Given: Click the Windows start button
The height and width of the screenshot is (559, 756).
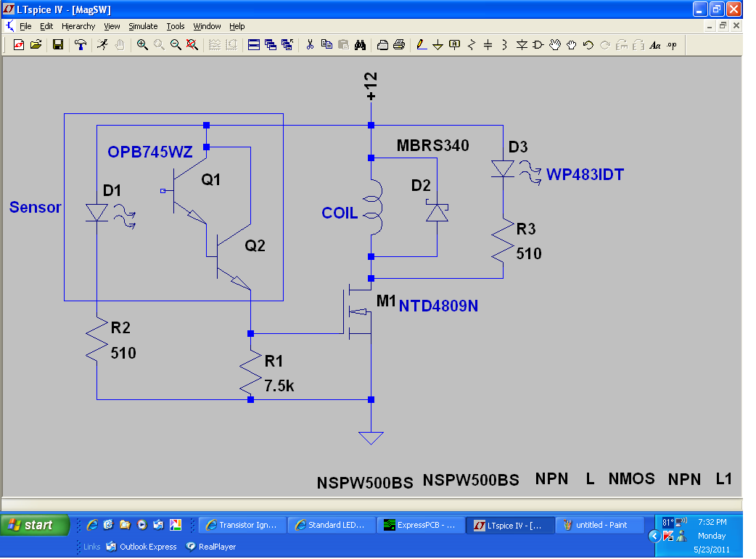Looking at the screenshot, I should (x=36, y=525).
